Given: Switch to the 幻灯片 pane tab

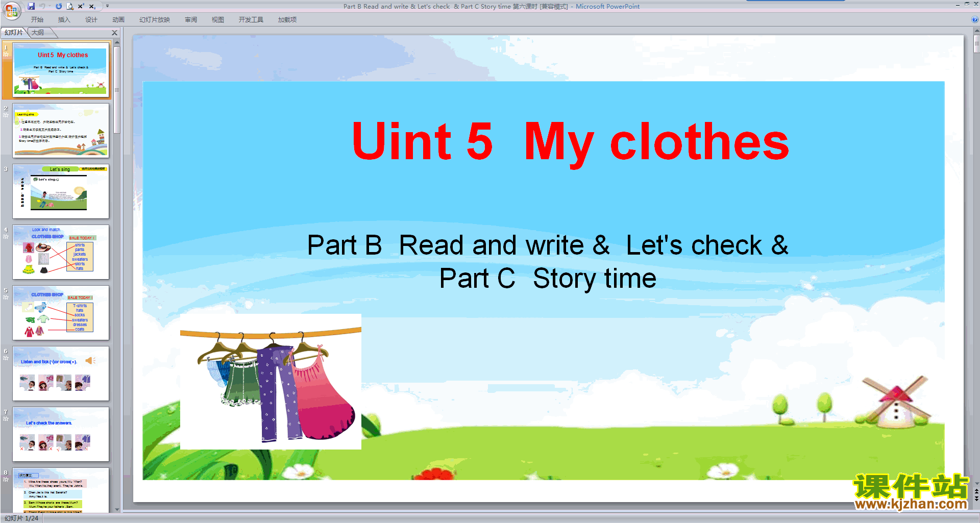Looking at the screenshot, I should click(14, 33).
